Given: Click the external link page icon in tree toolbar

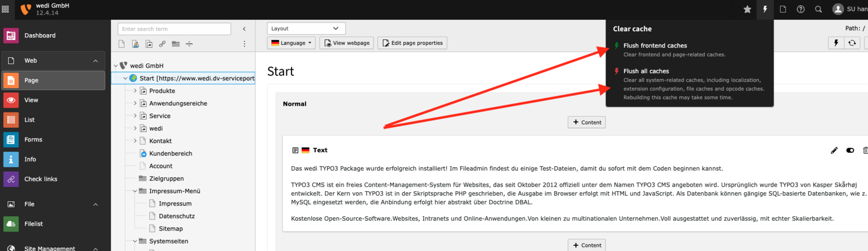Looking at the screenshot, I should click(x=162, y=44).
